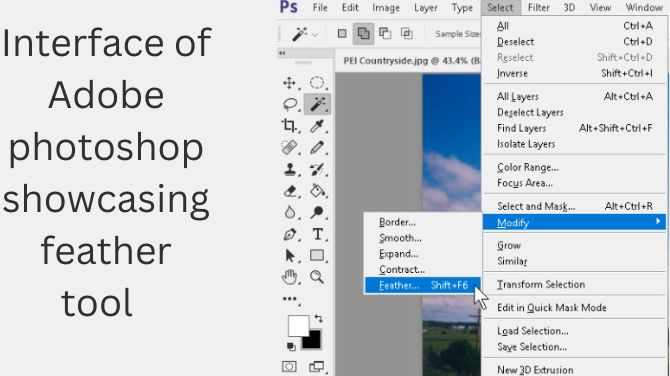Change screen mode icon in toolbox
Image resolution: width=670 pixels, height=376 pixels.
(316, 367)
